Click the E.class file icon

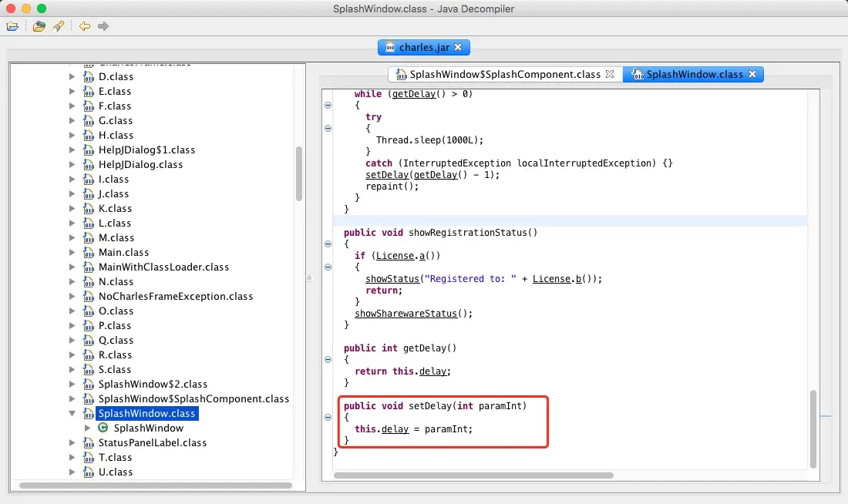click(89, 92)
